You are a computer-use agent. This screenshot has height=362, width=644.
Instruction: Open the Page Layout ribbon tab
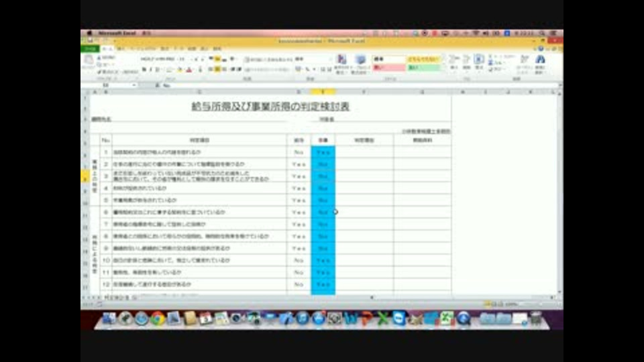[x=144, y=49]
